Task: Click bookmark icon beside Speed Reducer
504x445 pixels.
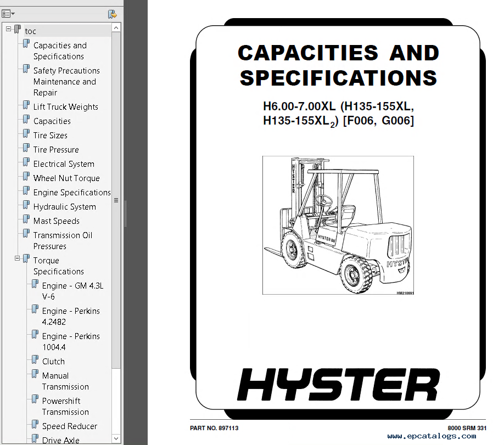Action: click(35, 425)
